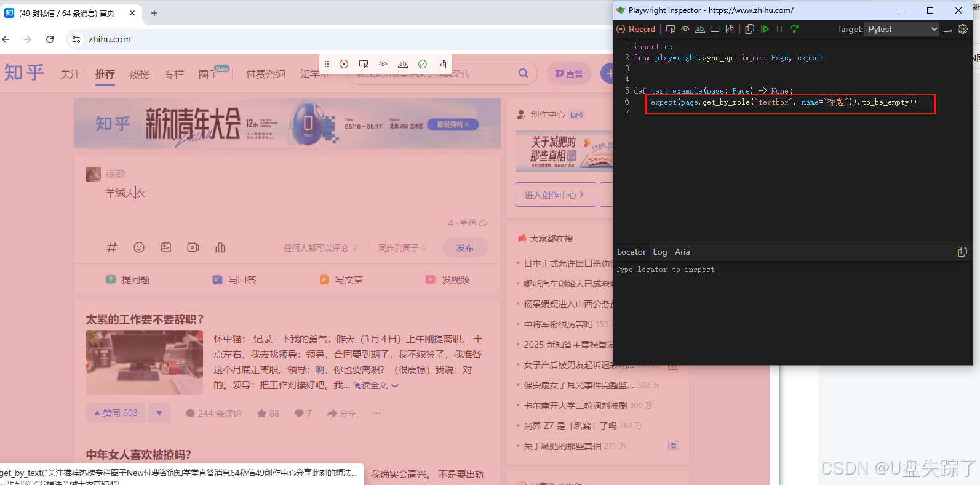Click the insert image icon in editor
Viewport: 980px width, 485px height.
(x=166, y=247)
